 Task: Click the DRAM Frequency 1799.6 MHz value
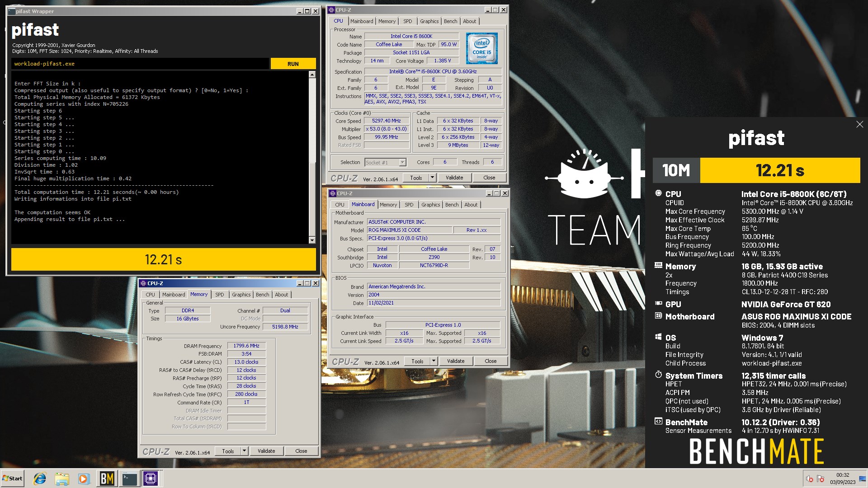[x=246, y=346]
